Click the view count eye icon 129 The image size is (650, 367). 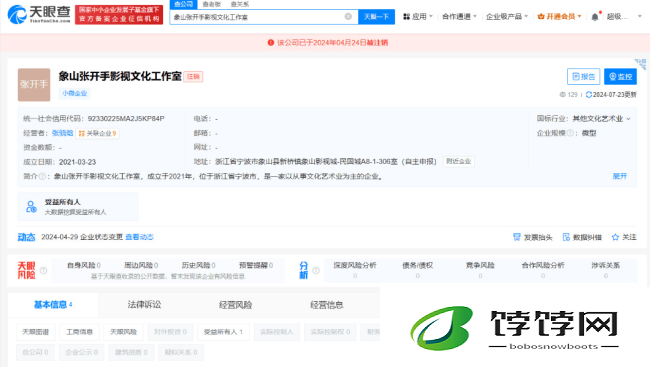tap(563, 95)
